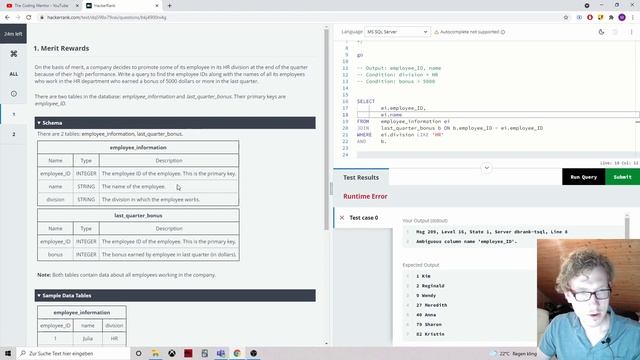Click the Run Query button
640x360 pixels.
coord(583,177)
